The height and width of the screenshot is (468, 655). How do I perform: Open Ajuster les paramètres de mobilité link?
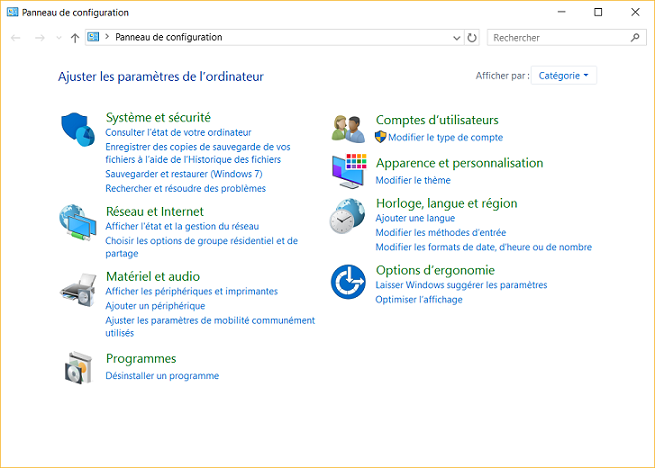[x=210, y=326]
